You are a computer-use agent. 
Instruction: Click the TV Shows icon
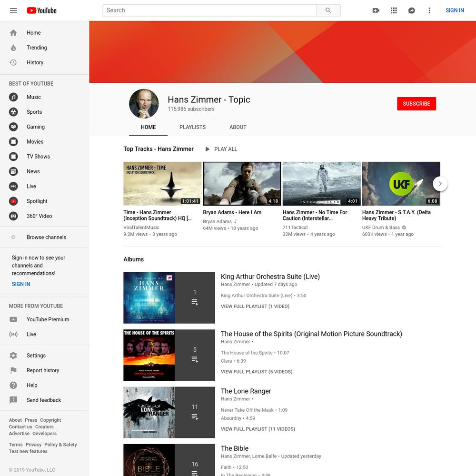click(13, 157)
